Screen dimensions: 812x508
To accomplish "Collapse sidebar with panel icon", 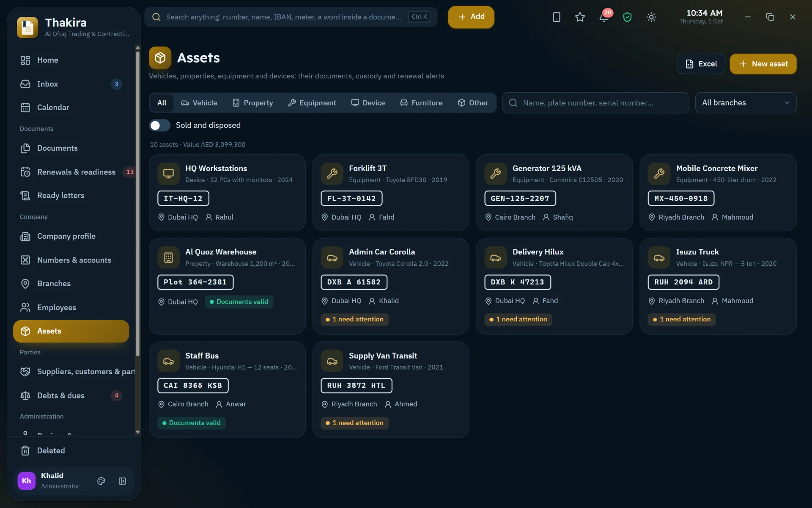I will tap(122, 481).
